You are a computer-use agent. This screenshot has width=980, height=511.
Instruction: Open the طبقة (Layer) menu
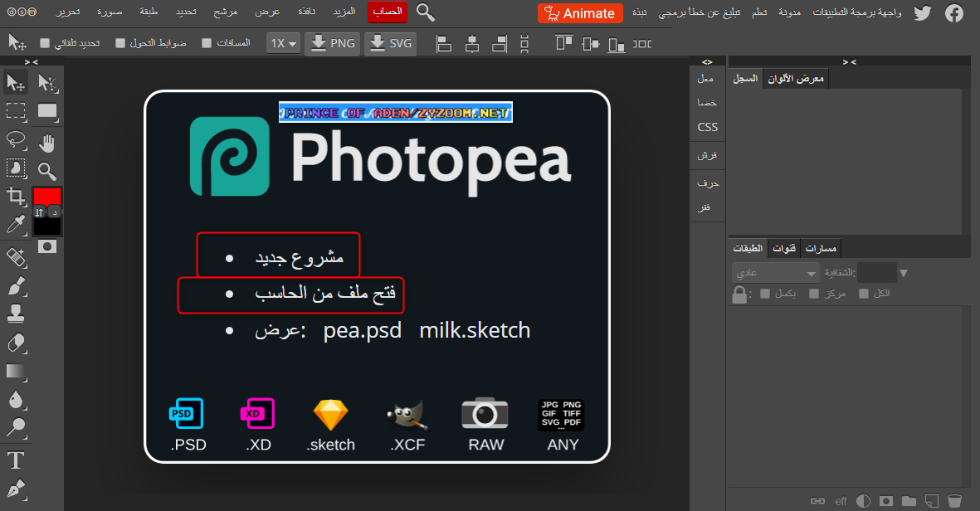tap(149, 12)
